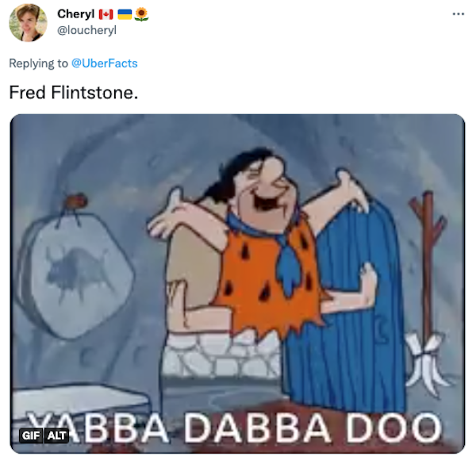Screen dimensions: 476x460
Task: Click the tweet text Fred Flintstone.
Action: pos(74,92)
